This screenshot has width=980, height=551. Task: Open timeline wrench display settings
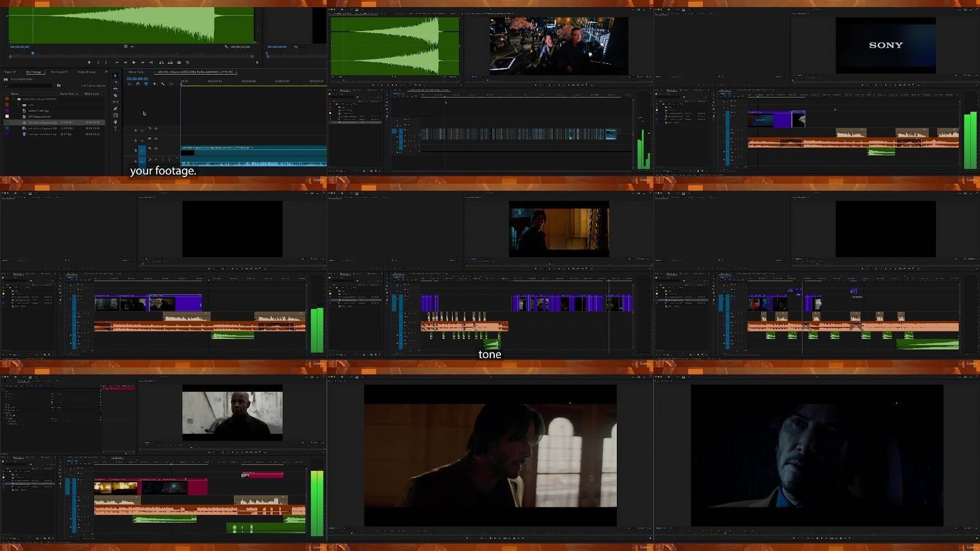click(x=162, y=84)
